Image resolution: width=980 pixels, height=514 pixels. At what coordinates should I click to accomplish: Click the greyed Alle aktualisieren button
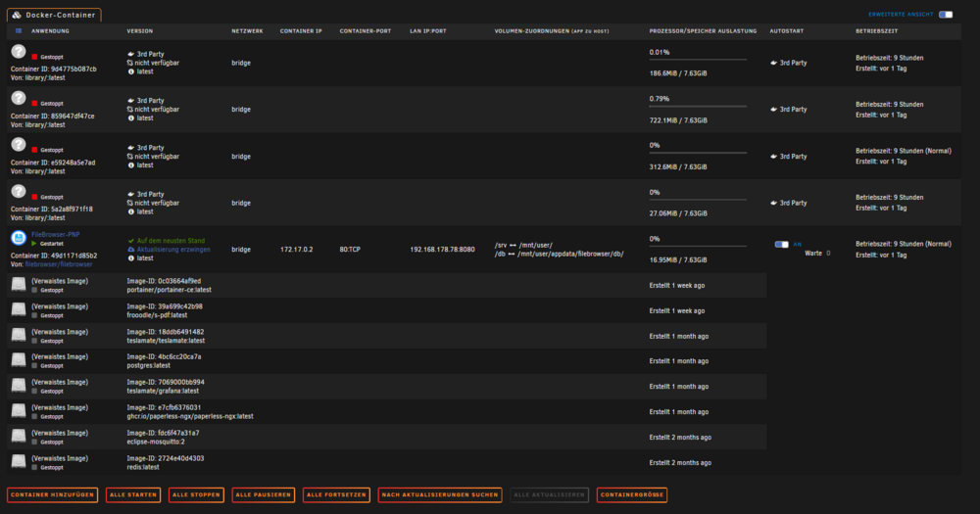(550, 494)
